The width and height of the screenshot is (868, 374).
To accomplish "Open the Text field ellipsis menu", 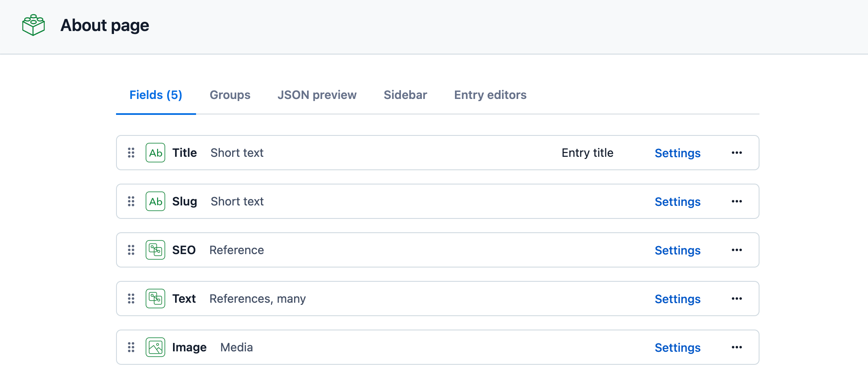I will click(737, 299).
